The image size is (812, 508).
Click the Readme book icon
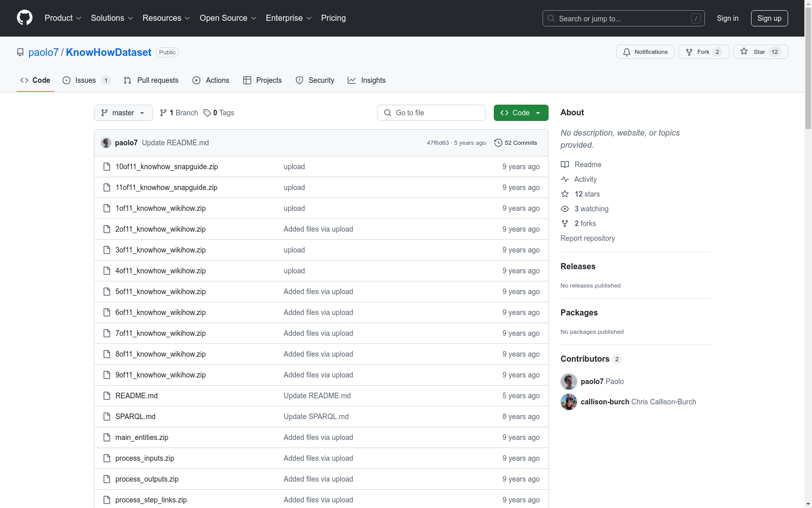click(565, 165)
